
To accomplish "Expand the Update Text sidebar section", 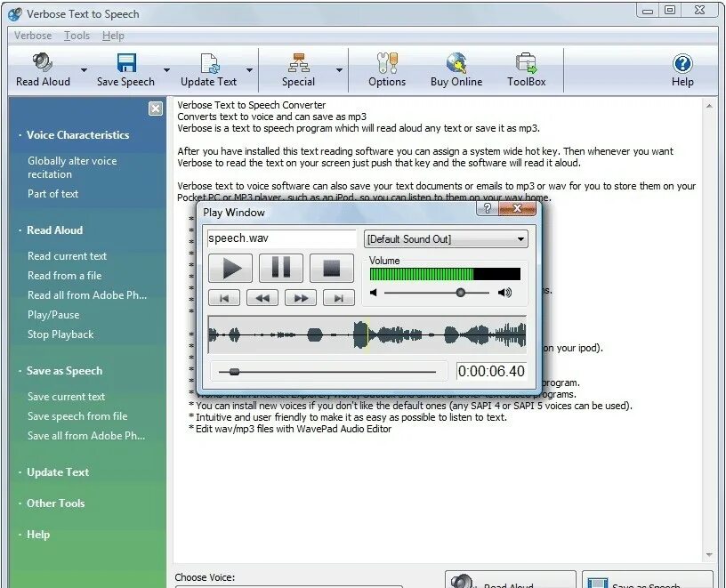I will pos(58,472).
